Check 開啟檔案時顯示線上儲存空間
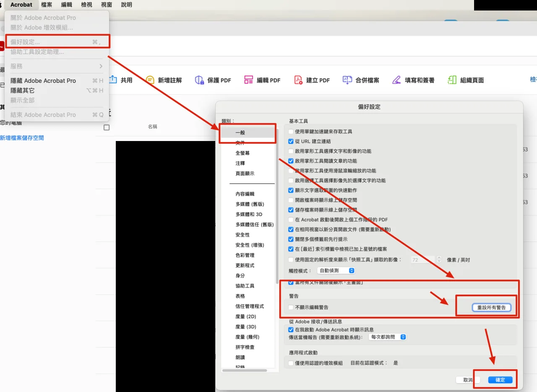537x392 pixels. 291,200
